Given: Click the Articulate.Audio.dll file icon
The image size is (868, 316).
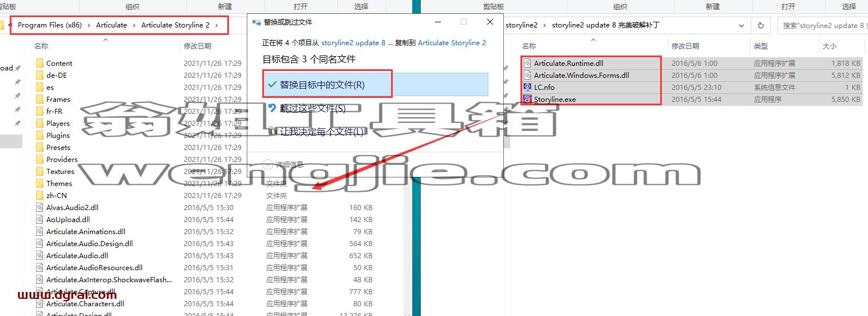Looking at the screenshot, I should [x=40, y=255].
